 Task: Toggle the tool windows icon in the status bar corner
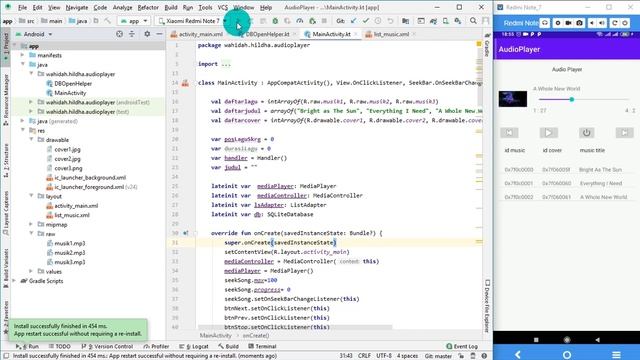coord(6,356)
